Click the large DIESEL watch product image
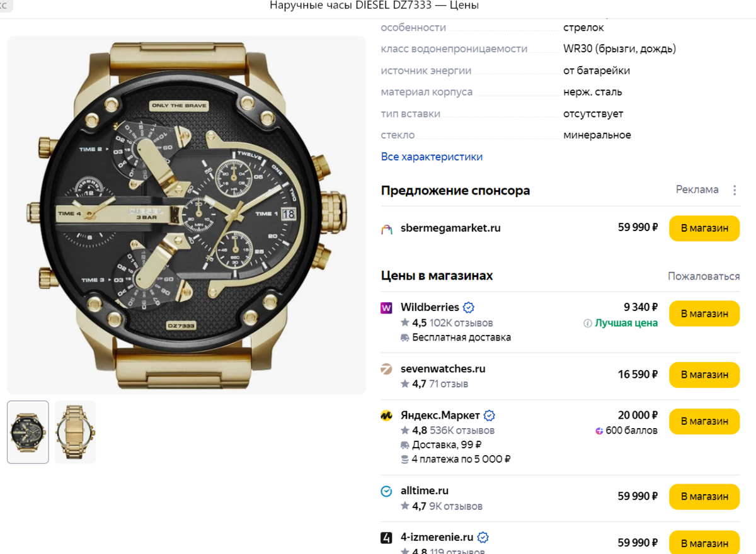This screenshot has height=554, width=756. pos(186,215)
